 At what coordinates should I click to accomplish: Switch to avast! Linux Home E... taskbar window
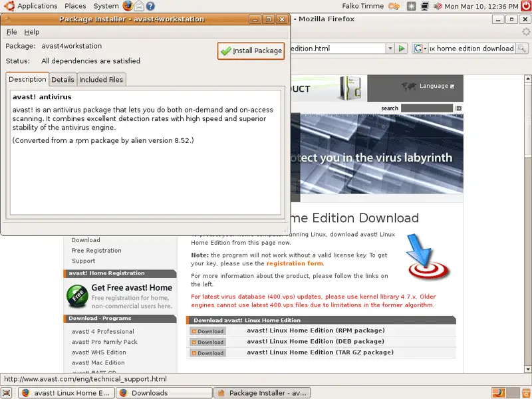(x=66, y=393)
